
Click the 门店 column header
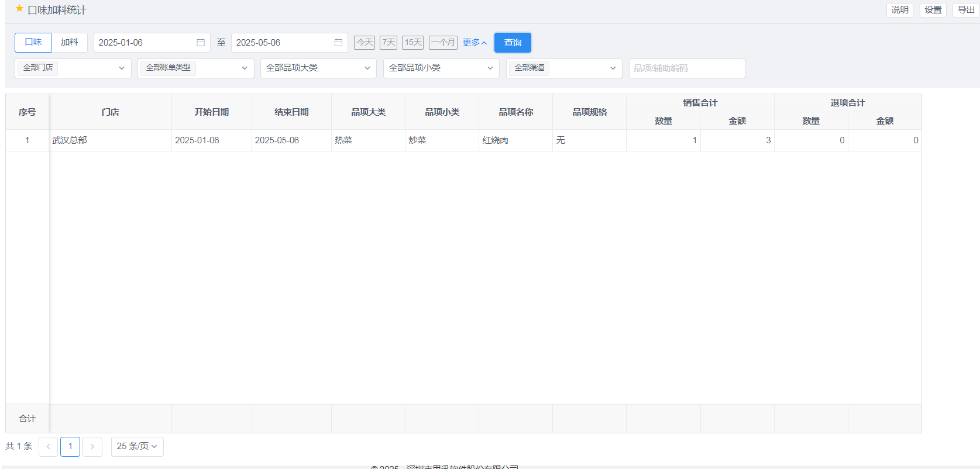click(111, 112)
